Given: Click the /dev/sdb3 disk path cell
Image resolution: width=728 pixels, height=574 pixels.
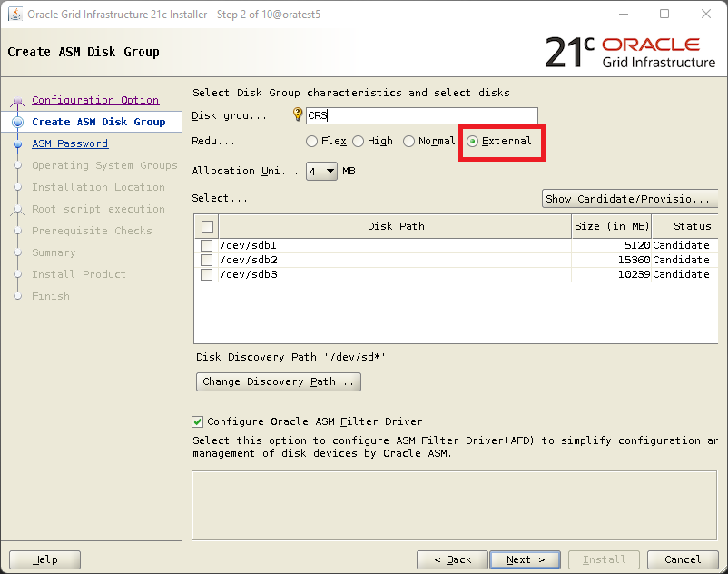Looking at the screenshot, I should [395, 274].
